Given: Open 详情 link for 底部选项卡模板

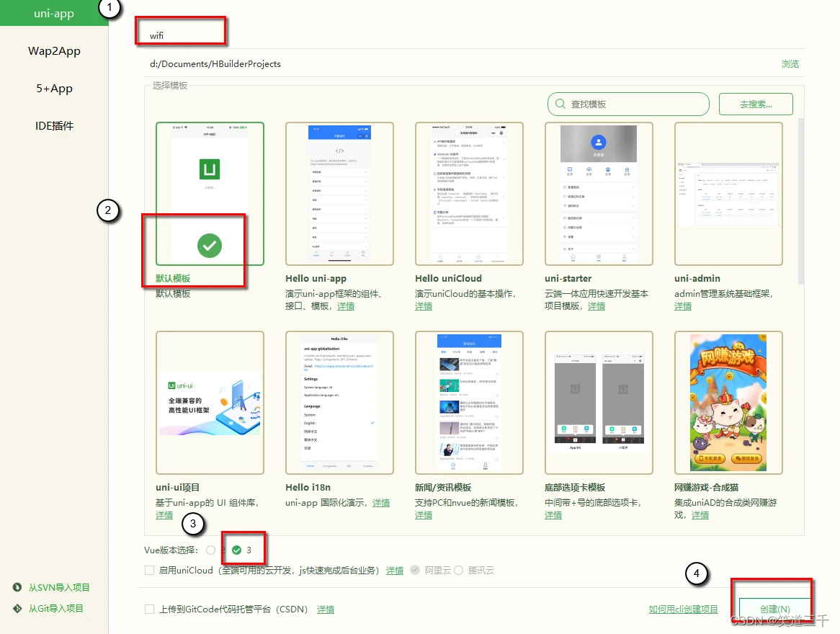Looking at the screenshot, I should [x=553, y=515].
